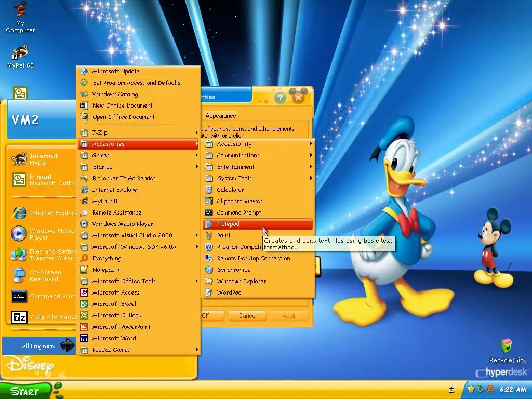Click Cancel in the Properties dialog
532x399 pixels.
click(248, 316)
